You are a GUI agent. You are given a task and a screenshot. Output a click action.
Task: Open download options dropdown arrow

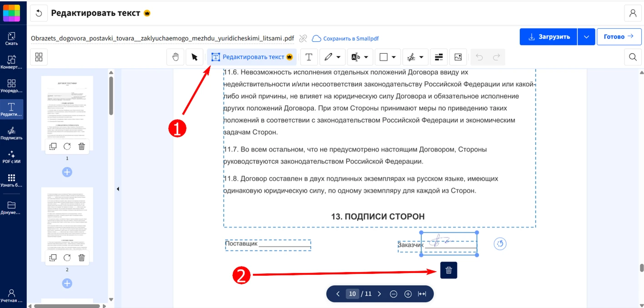pyautogui.click(x=586, y=37)
